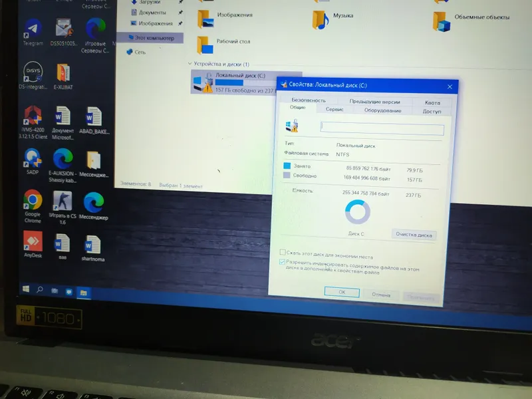Launch Google Chrome from the desktop
Image resolution: width=532 pixels, height=399 pixels.
33,205
